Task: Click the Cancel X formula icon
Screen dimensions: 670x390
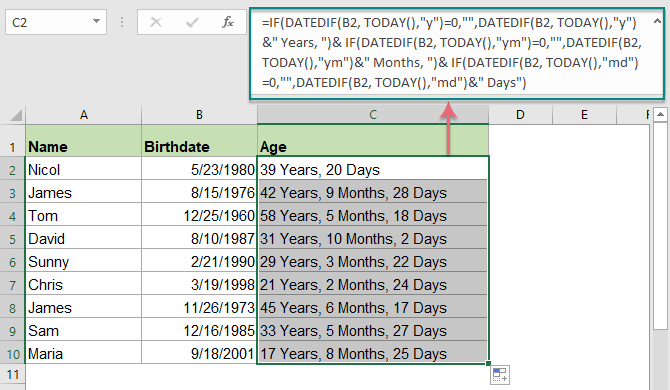Action: pyautogui.click(x=156, y=22)
